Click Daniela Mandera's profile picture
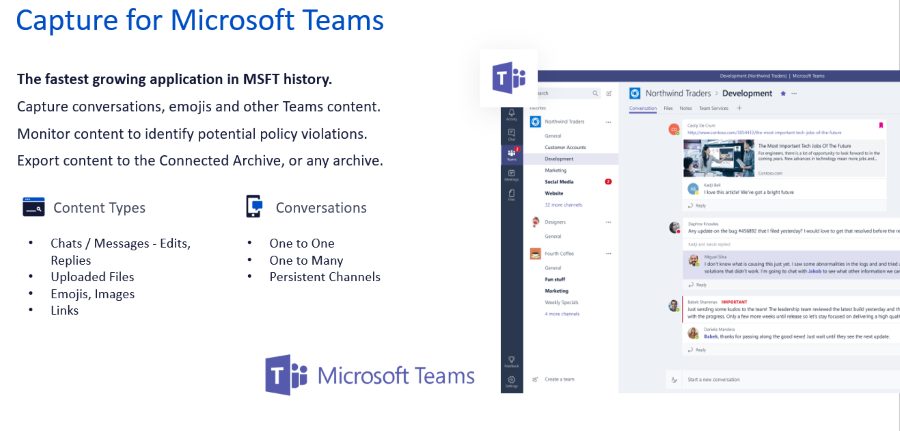 pos(693,333)
